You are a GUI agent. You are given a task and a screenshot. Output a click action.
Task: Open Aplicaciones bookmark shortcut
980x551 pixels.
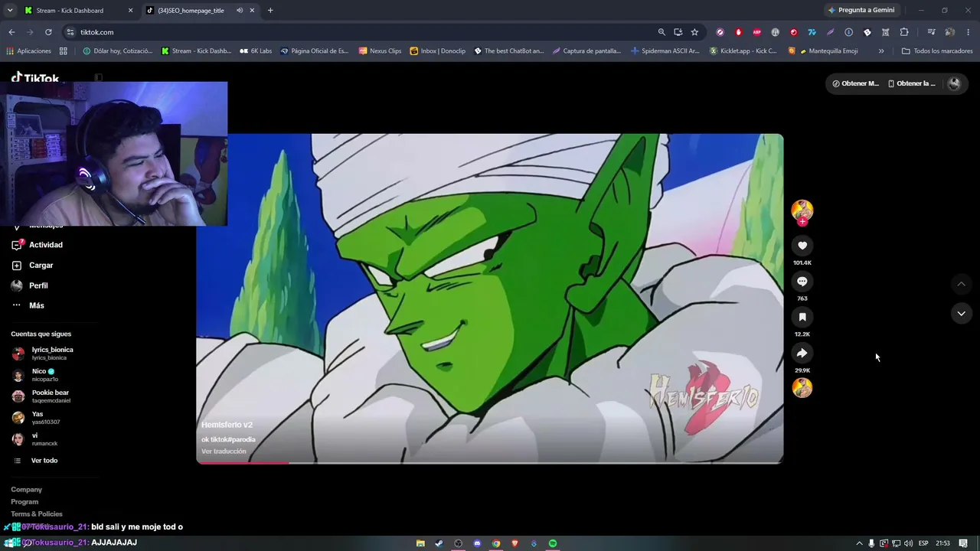[x=29, y=51]
